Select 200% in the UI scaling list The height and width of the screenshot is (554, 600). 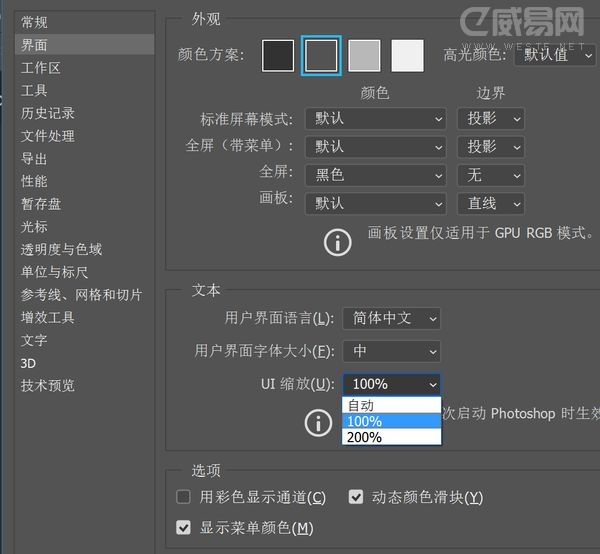(x=391, y=437)
